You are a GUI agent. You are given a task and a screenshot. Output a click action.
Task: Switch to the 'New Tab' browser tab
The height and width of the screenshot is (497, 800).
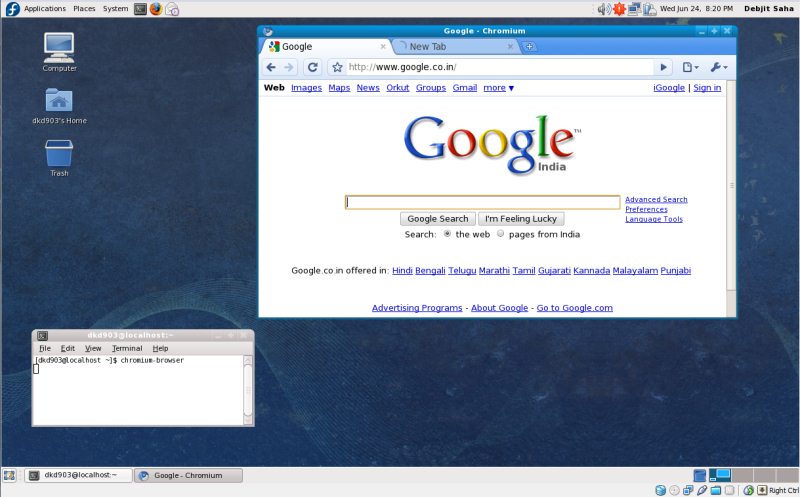coord(450,46)
